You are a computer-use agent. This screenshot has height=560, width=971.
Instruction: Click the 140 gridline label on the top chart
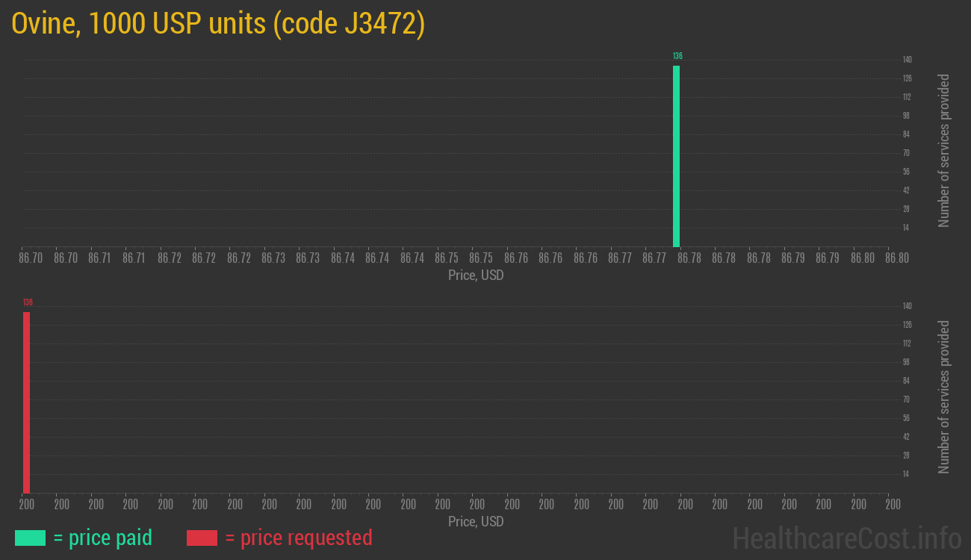pos(906,59)
